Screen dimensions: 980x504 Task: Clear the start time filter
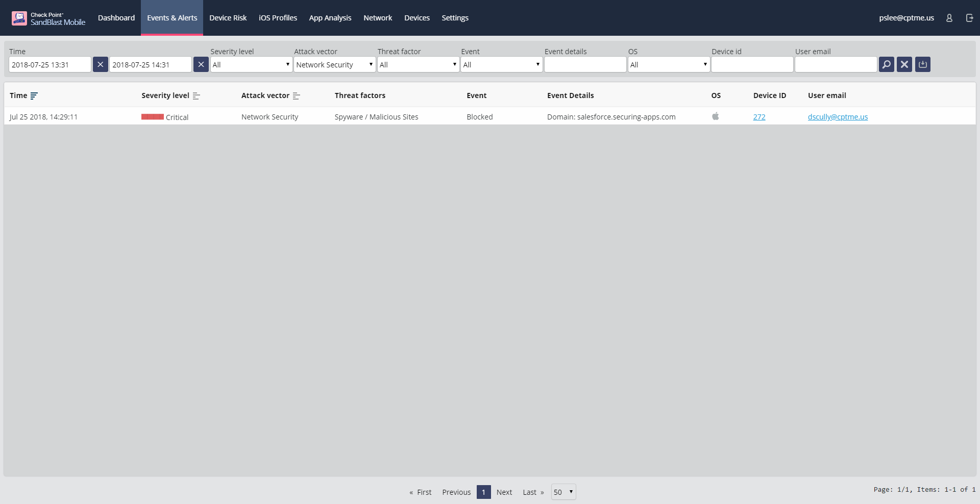[x=101, y=64]
